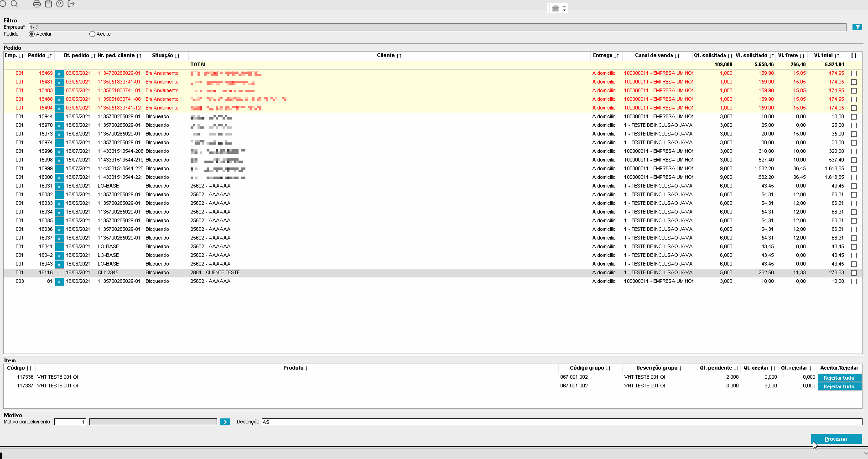Click the Empresa filter input field

(437, 27)
